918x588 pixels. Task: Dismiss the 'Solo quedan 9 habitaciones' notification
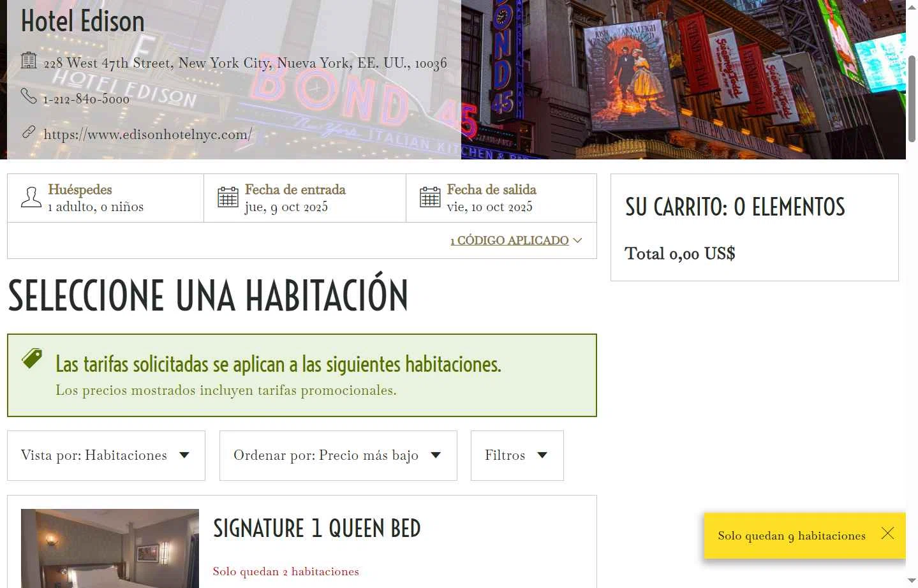click(887, 534)
